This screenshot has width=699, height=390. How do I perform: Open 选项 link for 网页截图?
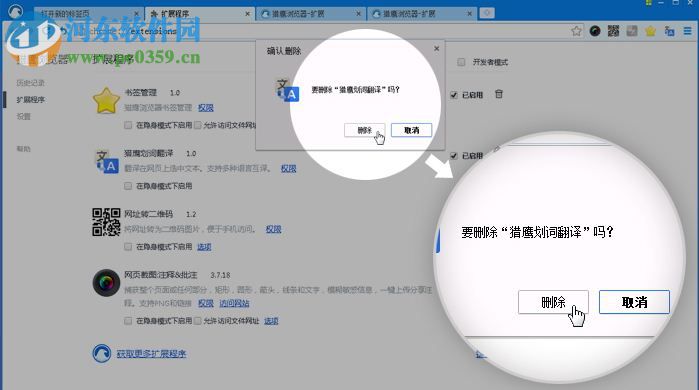pyautogui.click(x=271, y=321)
